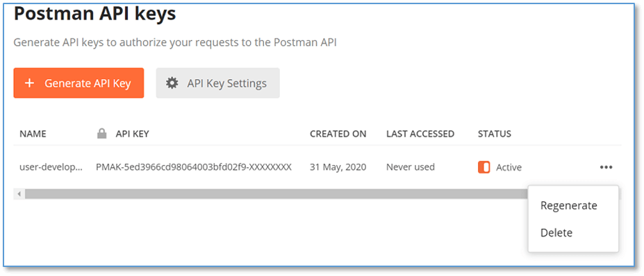Toggle the Active status switch
Viewport: 644px width, 276px height.
click(x=484, y=167)
